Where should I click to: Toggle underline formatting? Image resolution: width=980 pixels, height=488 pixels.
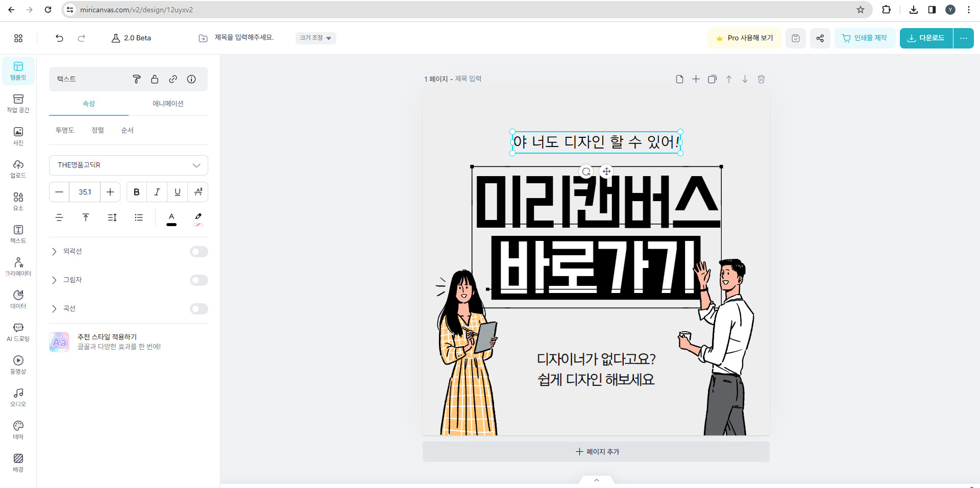pyautogui.click(x=177, y=192)
